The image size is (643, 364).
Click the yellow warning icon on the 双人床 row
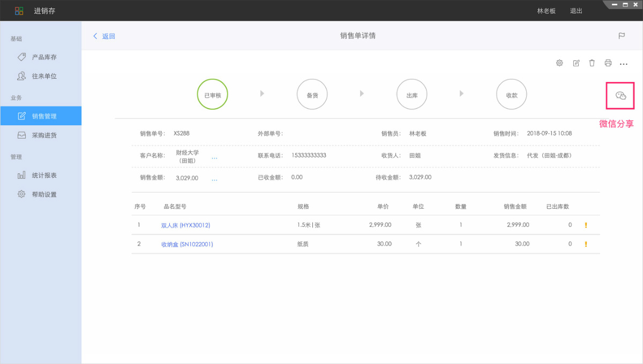586,225
